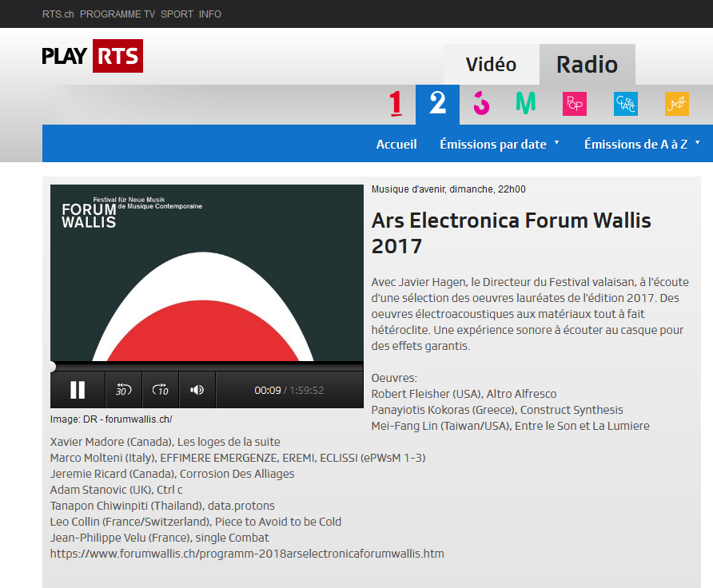Rewind 30 seconds in the player

124,390
